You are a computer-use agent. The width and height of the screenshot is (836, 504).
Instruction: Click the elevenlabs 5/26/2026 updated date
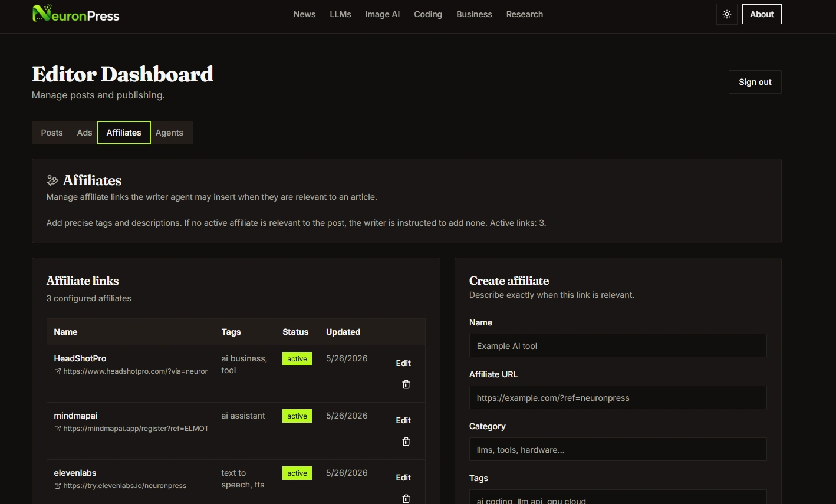[347, 473]
